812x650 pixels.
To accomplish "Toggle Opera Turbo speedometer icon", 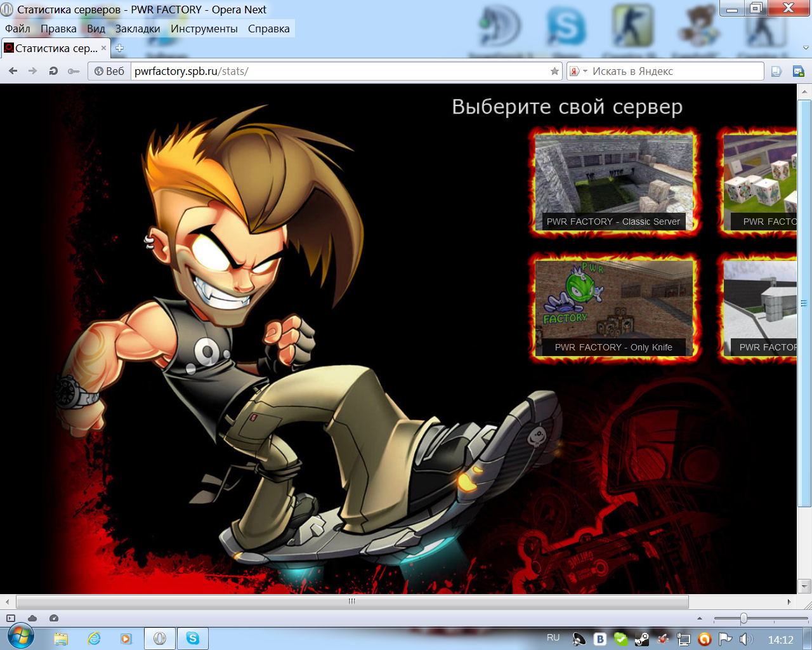I will pyautogui.click(x=54, y=618).
